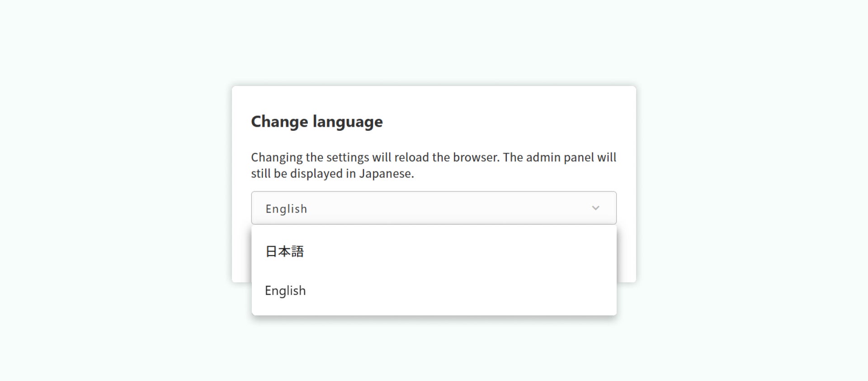
Task: Select 日本語 from the language list
Action: tap(284, 252)
